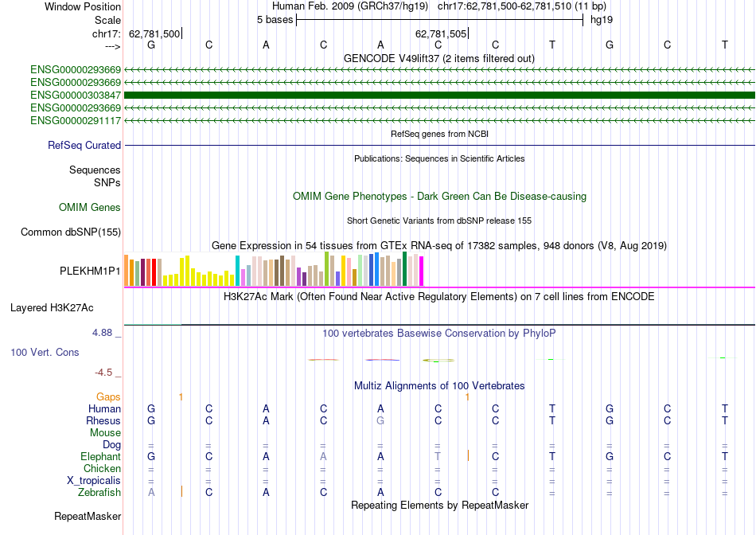
Task: Click the Window Position track label
Action: [x=83, y=6]
